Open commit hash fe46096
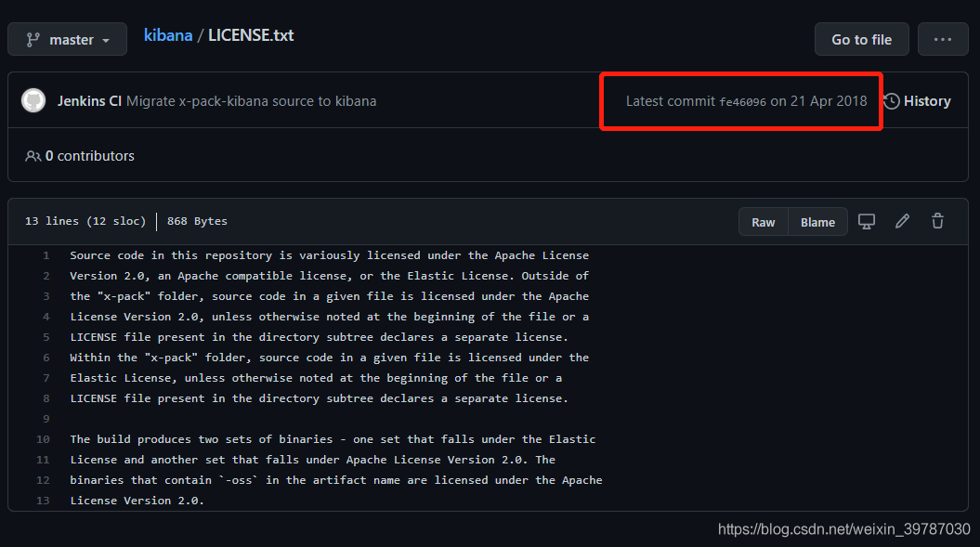The height and width of the screenshot is (547, 980). tap(742, 102)
